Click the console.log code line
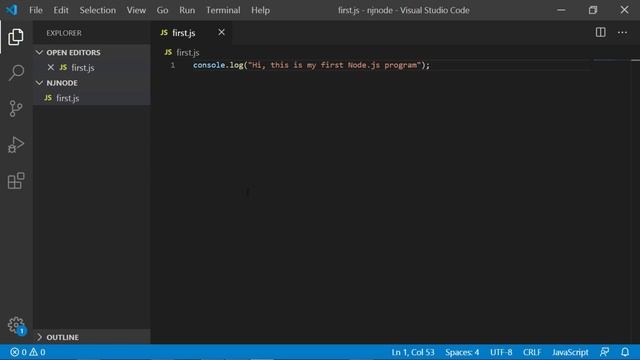 pyautogui.click(x=311, y=65)
